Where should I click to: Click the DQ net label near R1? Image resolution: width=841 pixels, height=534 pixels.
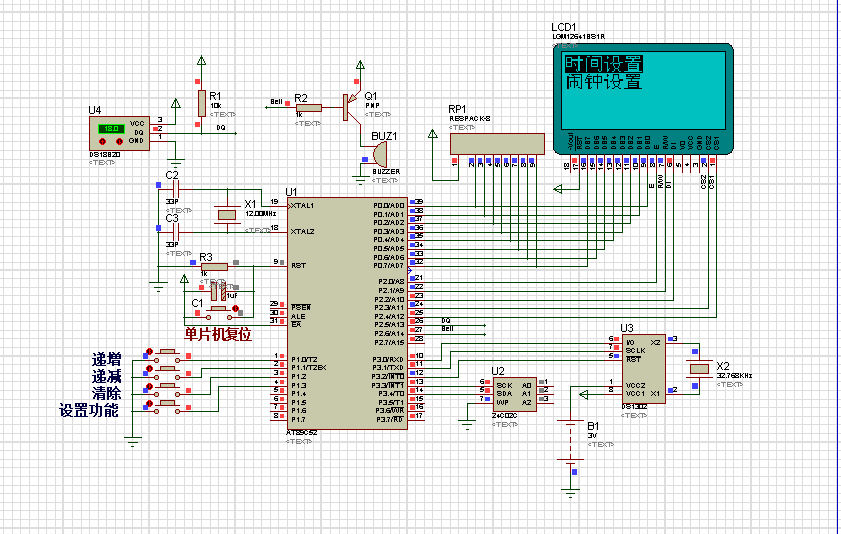click(x=221, y=128)
